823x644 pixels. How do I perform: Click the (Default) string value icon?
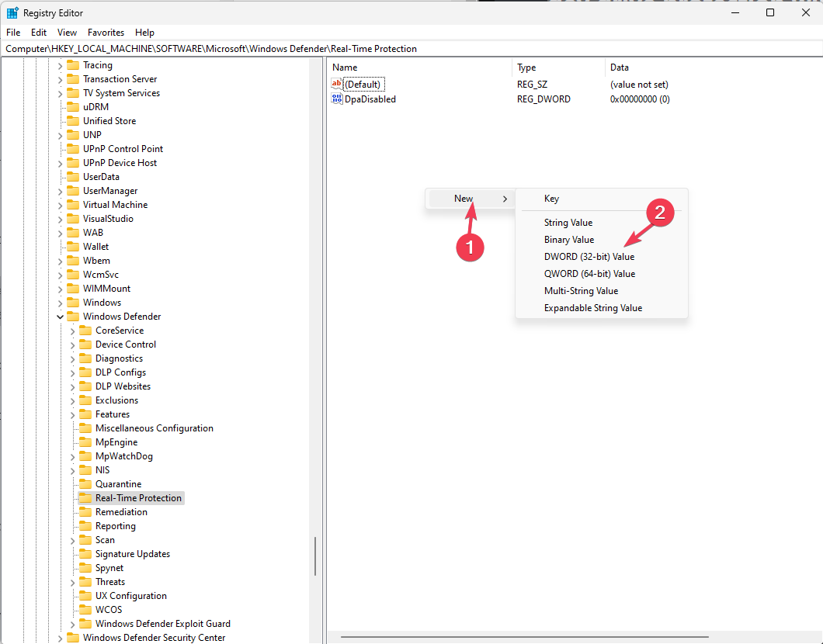click(337, 84)
